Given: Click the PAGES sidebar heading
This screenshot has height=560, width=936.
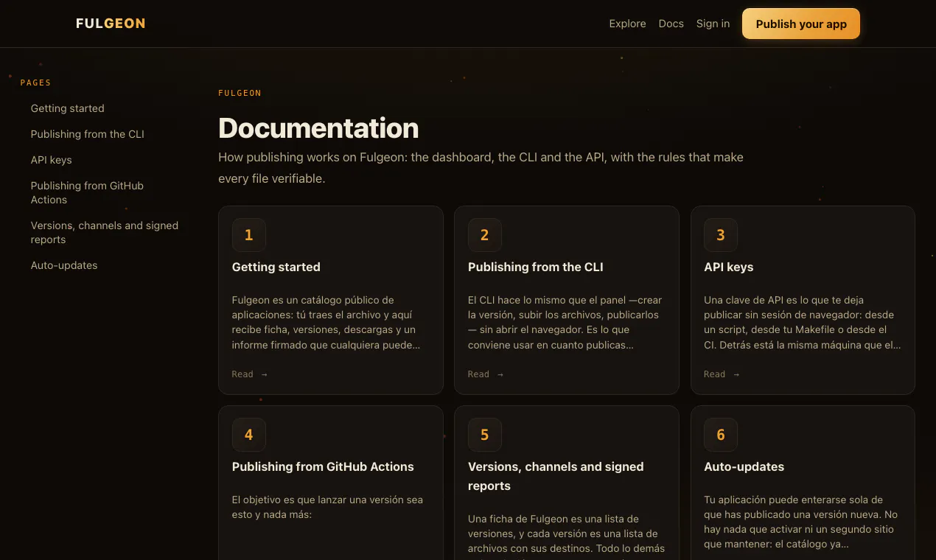Looking at the screenshot, I should 35,83.
